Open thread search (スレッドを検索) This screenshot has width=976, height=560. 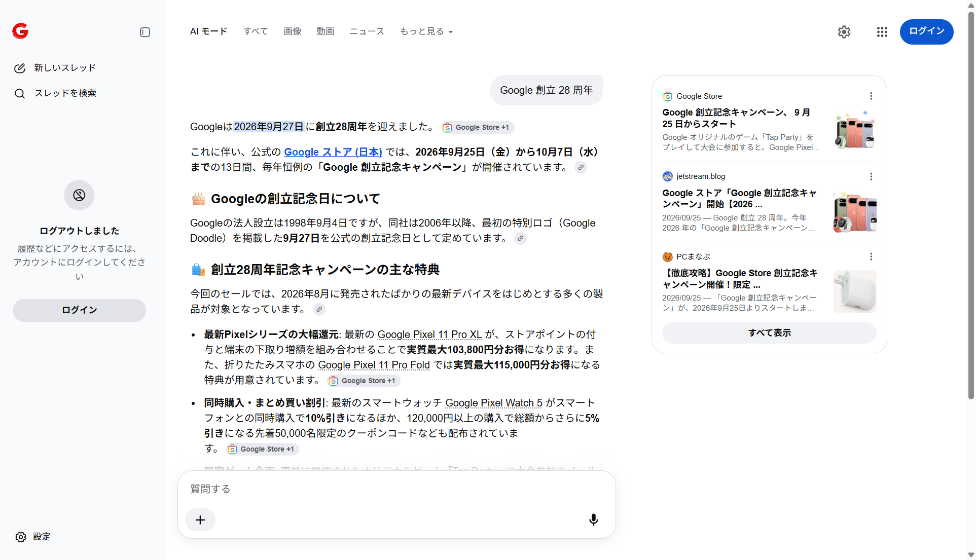(x=55, y=93)
